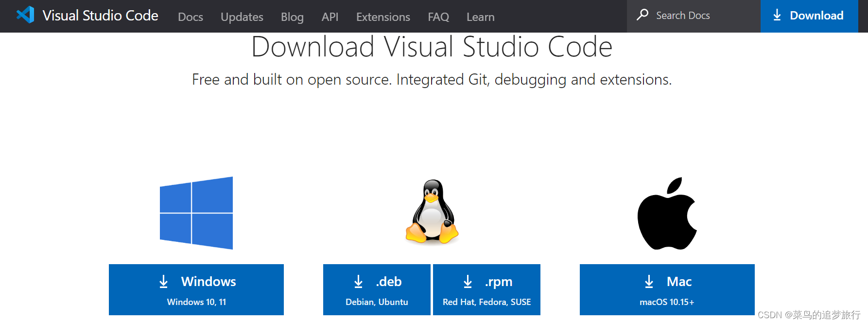Click the 'macOS 10.15+' text
Image resolution: width=868 pixels, height=324 pixels.
click(x=667, y=302)
